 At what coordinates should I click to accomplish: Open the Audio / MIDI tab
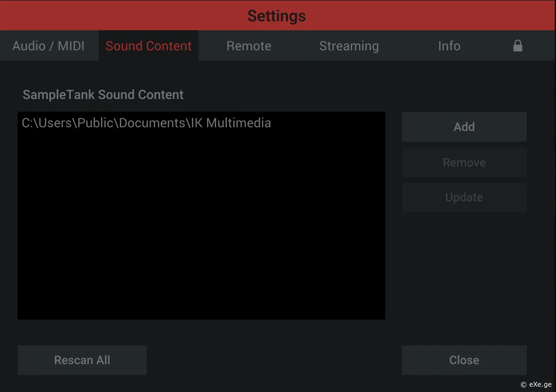(x=49, y=46)
